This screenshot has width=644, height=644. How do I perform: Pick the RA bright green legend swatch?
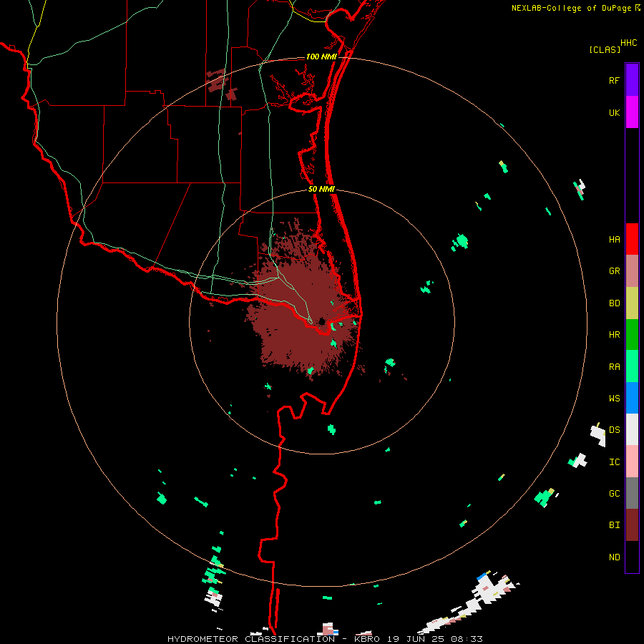coord(632,366)
